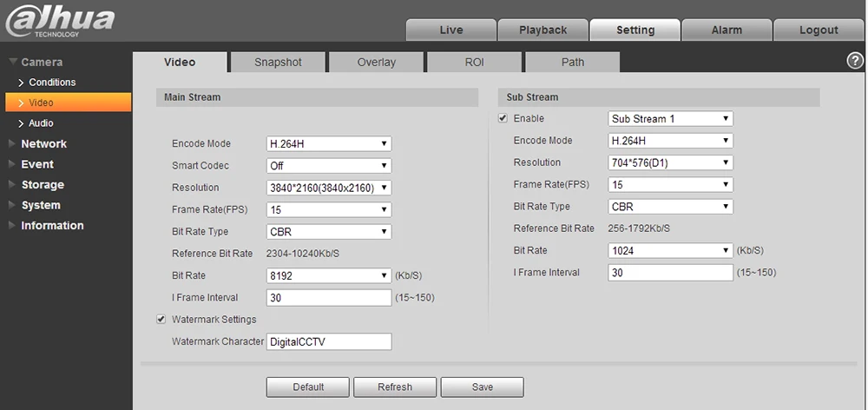The height and width of the screenshot is (410, 868).
Task: Open Main Stream Bit Rate Type dropdown
Action: point(329,232)
